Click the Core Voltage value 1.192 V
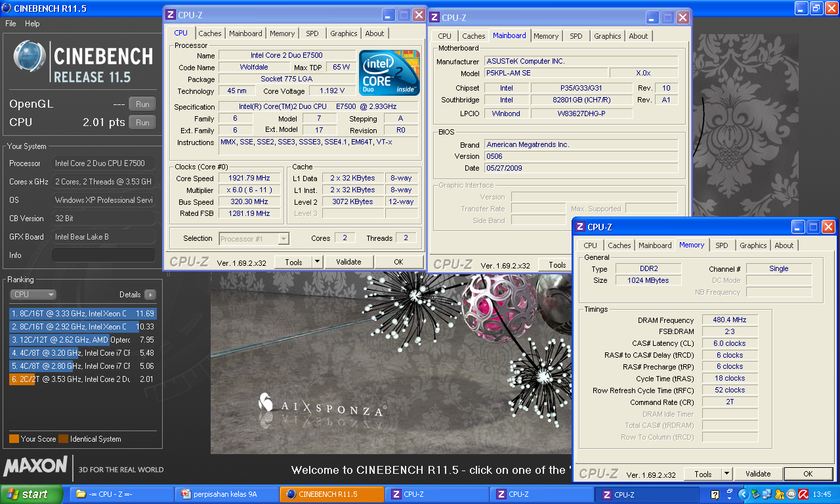This screenshot has width=840, height=504. pyautogui.click(x=331, y=91)
